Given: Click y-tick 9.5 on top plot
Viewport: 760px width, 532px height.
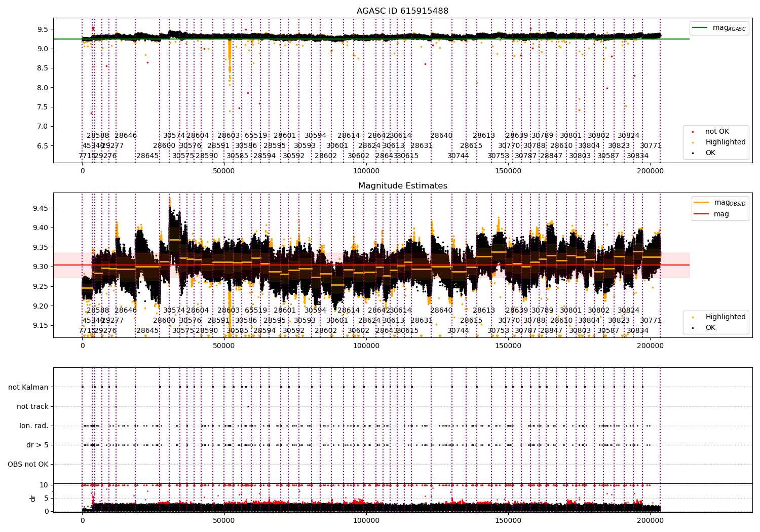Looking at the screenshot, I should (43, 29).
